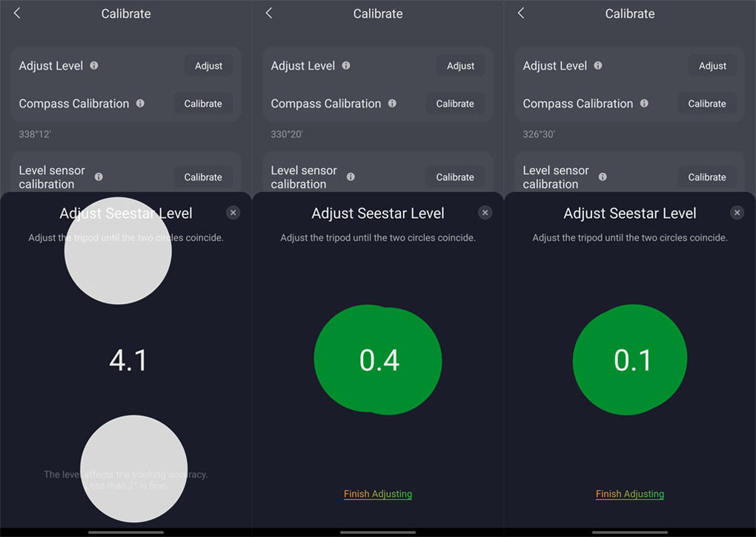Tap the back arrow in the 4.1 reading screen
This screenshot has height=537, width=756.
[x=17, y=13]
